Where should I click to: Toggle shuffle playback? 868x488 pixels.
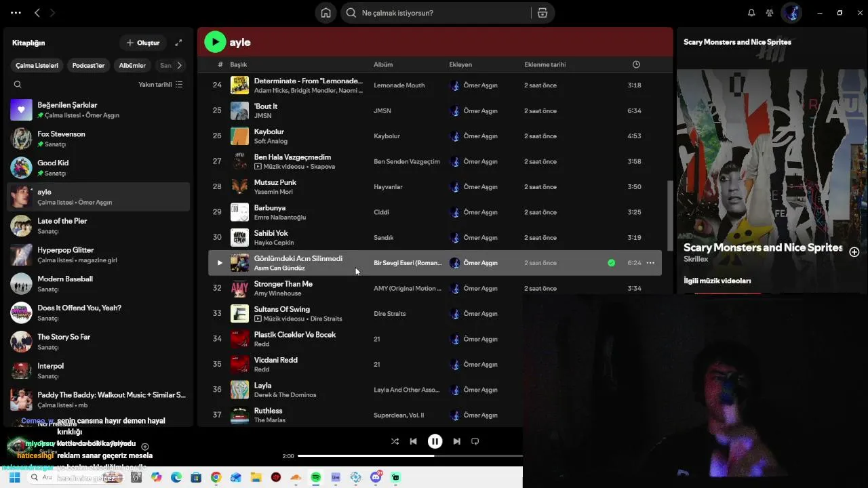click(395, 441)
